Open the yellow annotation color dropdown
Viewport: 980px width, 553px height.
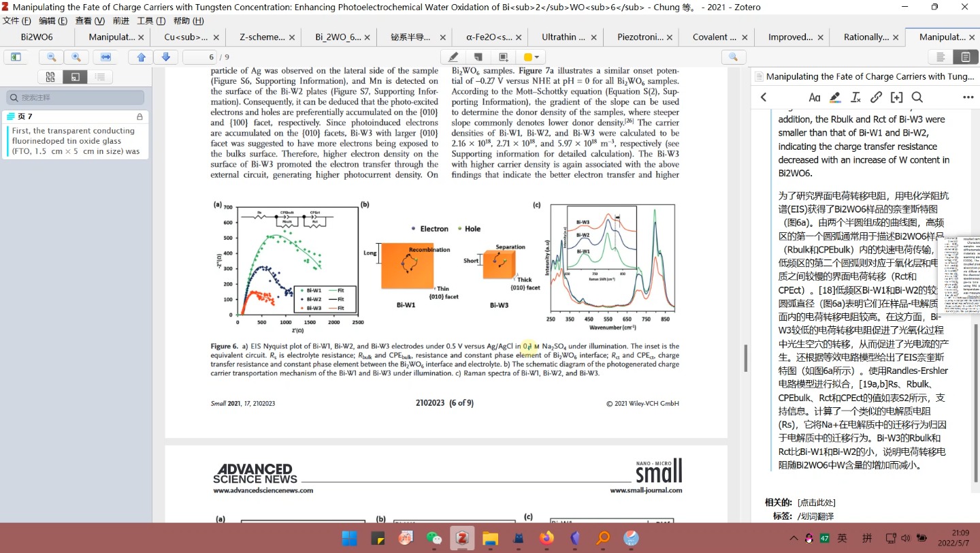[x=531, y=57]
